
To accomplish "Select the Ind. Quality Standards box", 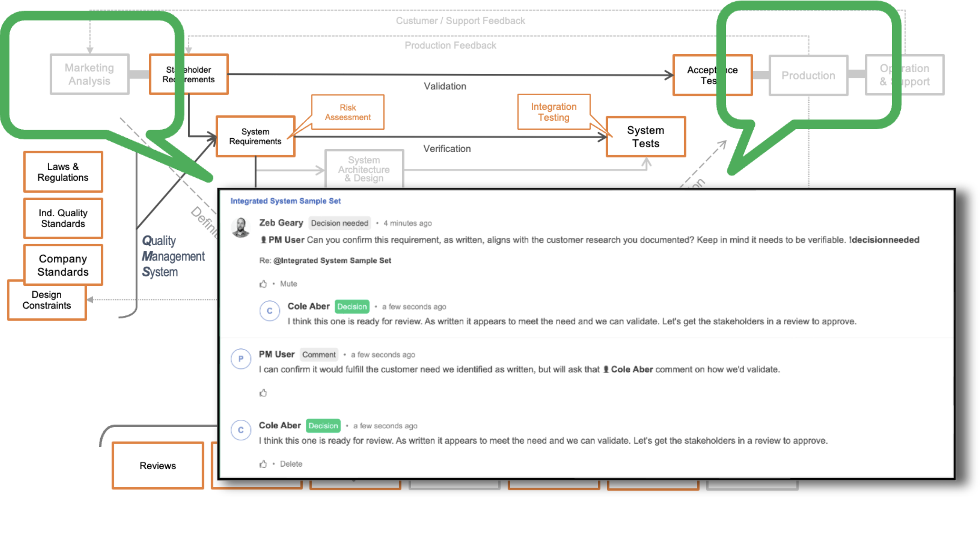I will [x=63, y=218].
